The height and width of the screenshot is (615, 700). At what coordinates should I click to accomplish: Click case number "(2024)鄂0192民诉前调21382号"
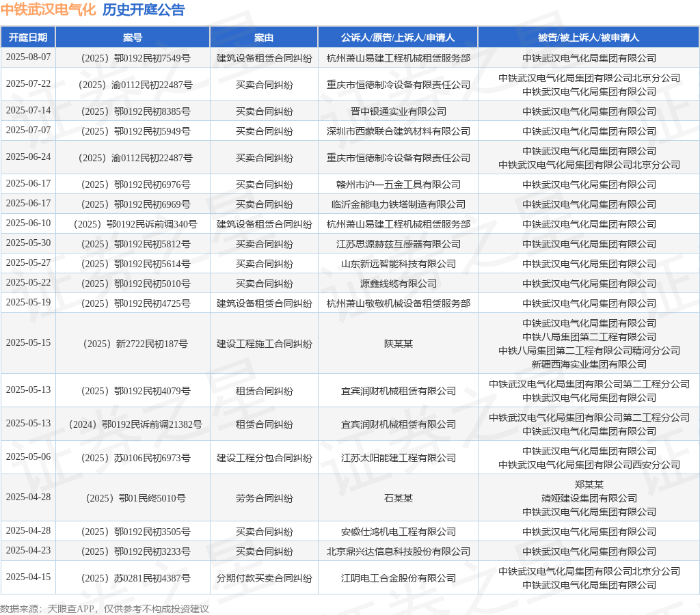click(136, 424)
